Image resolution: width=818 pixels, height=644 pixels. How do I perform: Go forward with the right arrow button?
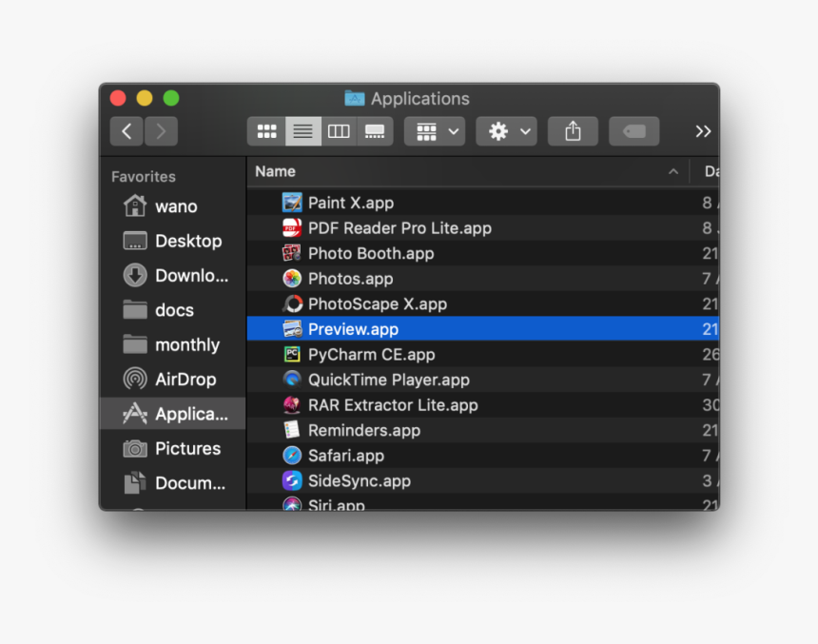click(161, 131)
